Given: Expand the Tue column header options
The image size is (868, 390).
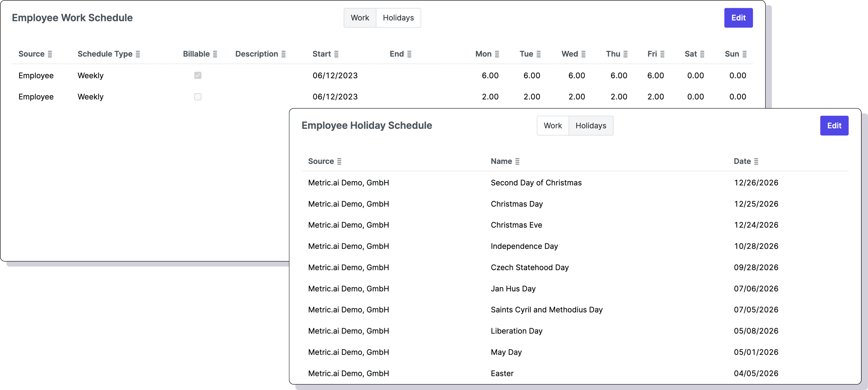Looking at the screenshot, I should pos(539,54).
